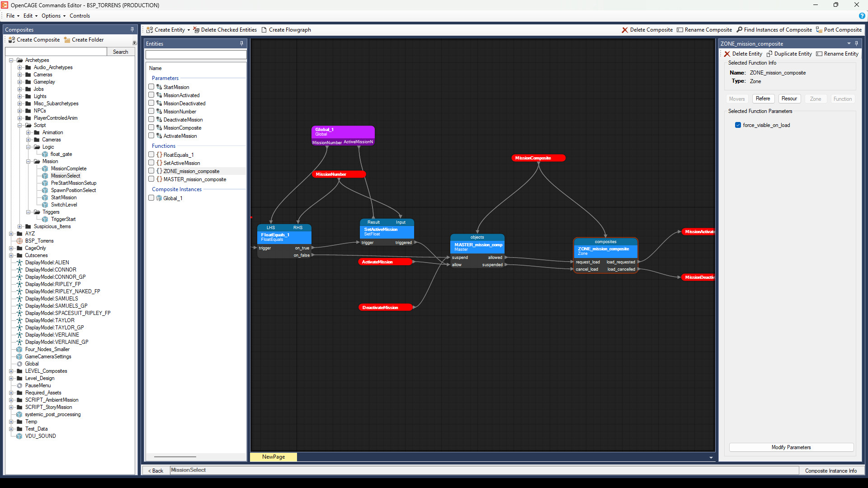This screenshot has height=488, width=868.
Task: Click the Rename Composite icon
Action: 681,30
